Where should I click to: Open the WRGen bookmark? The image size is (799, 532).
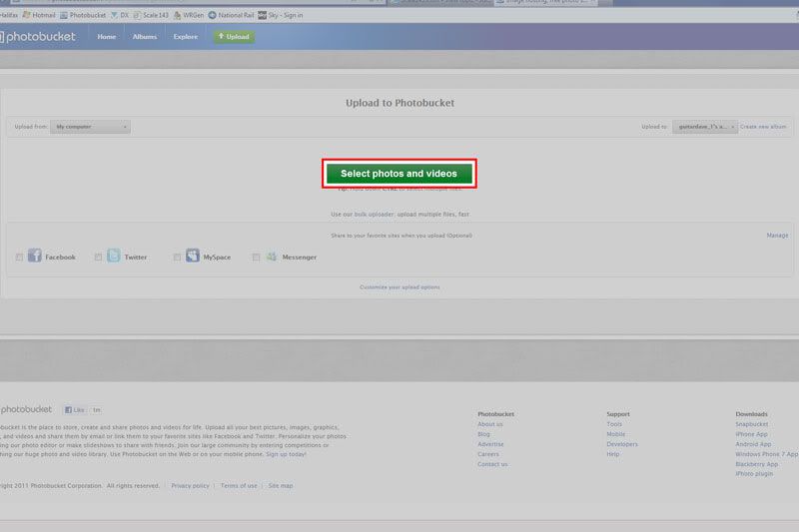coord(189,15)
